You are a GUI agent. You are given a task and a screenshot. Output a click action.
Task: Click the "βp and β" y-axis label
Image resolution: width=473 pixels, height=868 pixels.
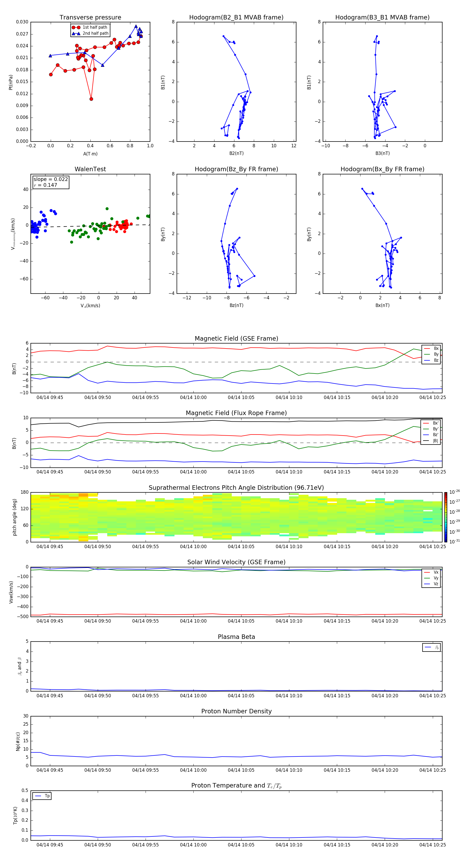(x=20, y=666)
